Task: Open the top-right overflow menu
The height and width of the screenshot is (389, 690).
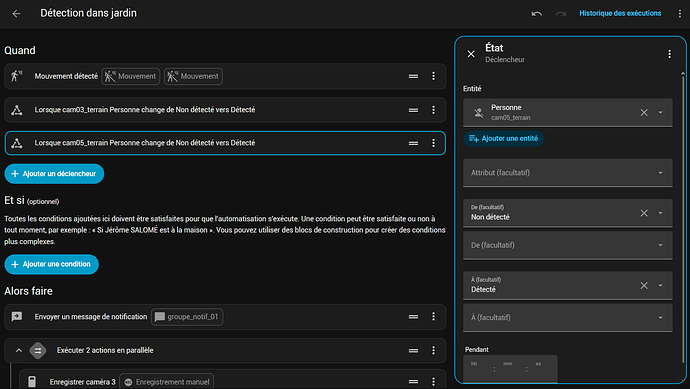Action: pyautogui.click(x=679, y=14)
